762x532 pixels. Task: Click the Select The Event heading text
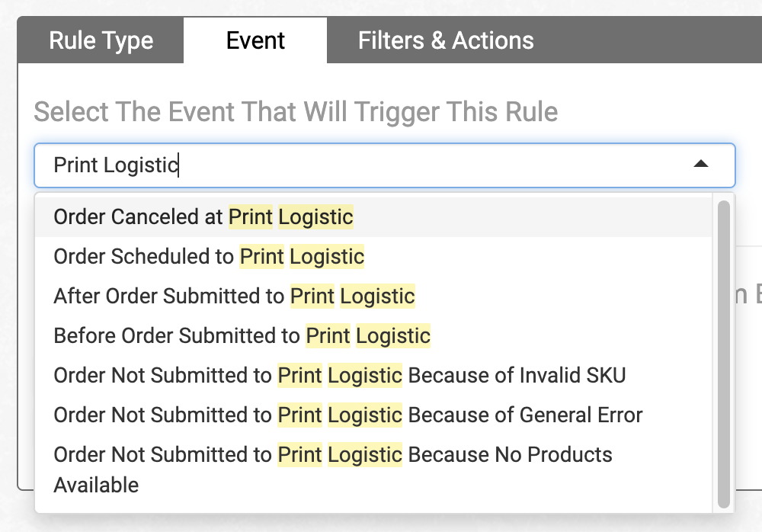coord(296,112)
